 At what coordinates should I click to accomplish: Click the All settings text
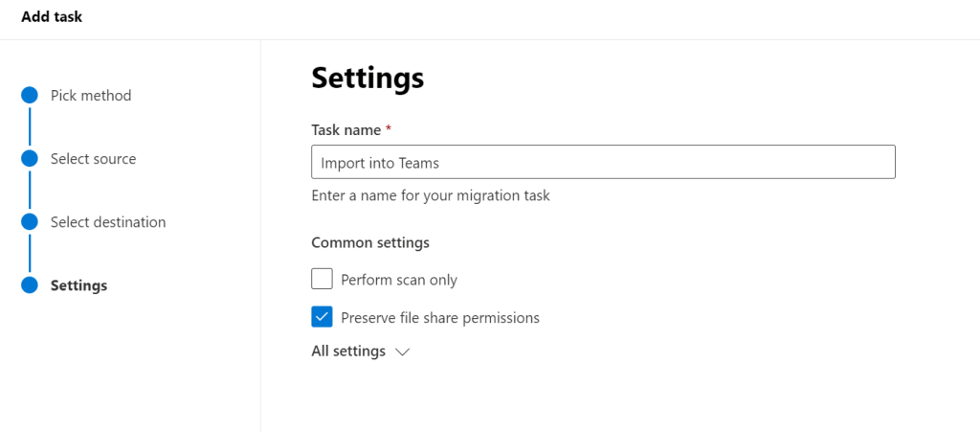coord(348,352)
